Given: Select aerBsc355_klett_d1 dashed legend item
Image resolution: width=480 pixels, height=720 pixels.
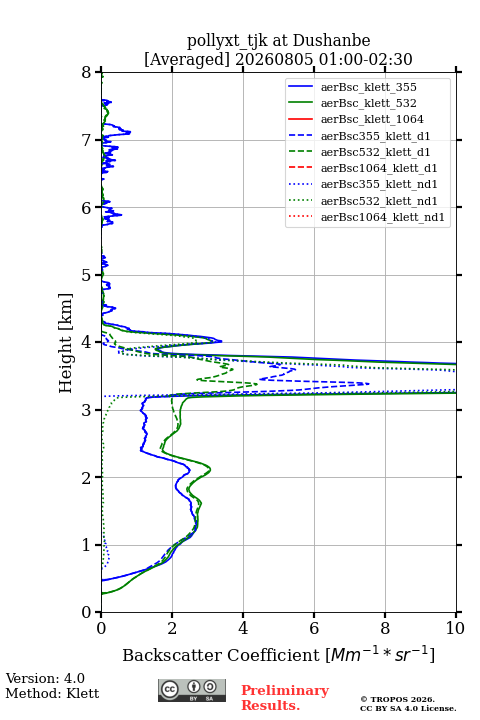Looking at the screenshot, I should (x=359, y=135).
